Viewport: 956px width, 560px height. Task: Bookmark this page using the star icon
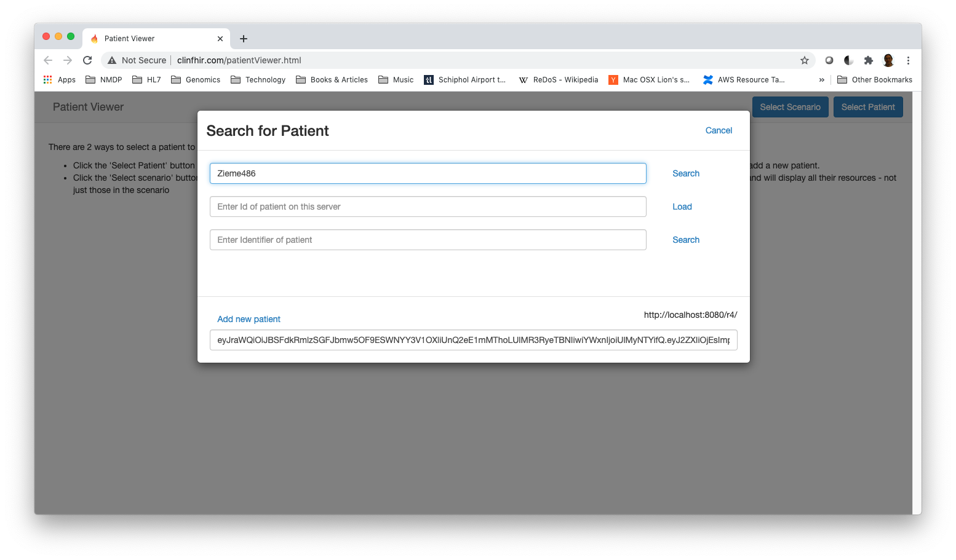tap(805, 60)
